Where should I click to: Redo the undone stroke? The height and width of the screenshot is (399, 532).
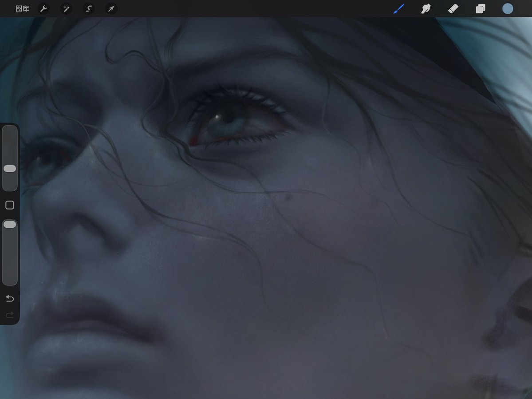pyautogui.click(x=10, y=315)
